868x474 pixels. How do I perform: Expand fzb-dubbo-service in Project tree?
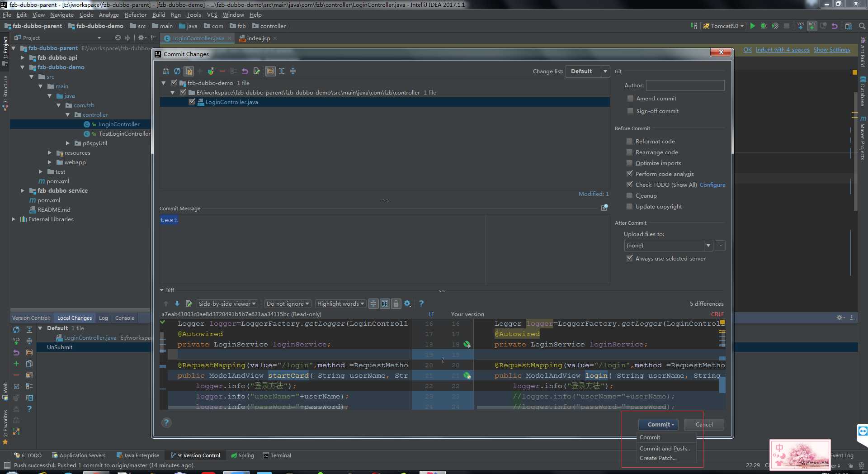(22, 190)
